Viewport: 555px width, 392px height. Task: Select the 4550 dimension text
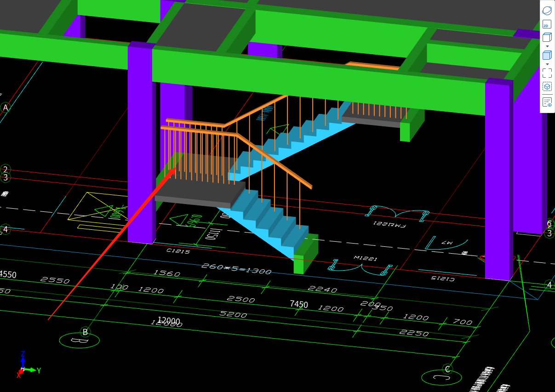point(8,275)
